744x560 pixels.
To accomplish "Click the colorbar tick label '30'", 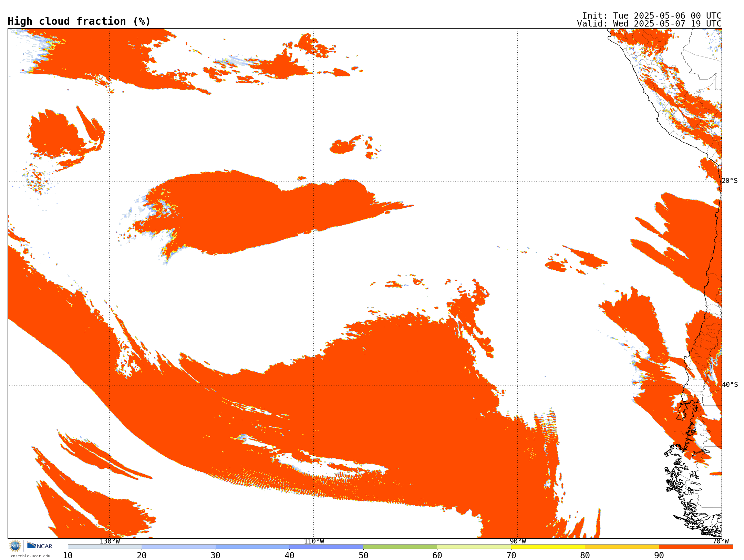I will point(216,555).
